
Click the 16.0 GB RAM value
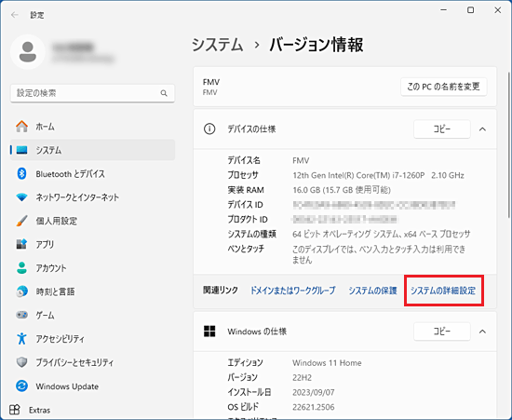[342, 190]
